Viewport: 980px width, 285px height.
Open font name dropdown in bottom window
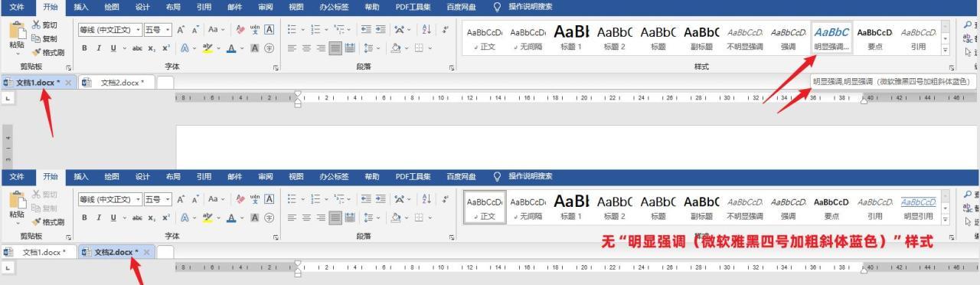pos(138,199)
